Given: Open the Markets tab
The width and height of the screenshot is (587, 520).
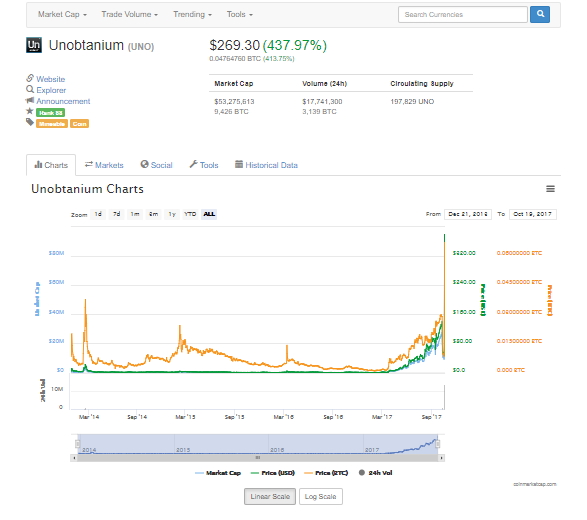Looking at the screenshot, I should tap(104, 165).
